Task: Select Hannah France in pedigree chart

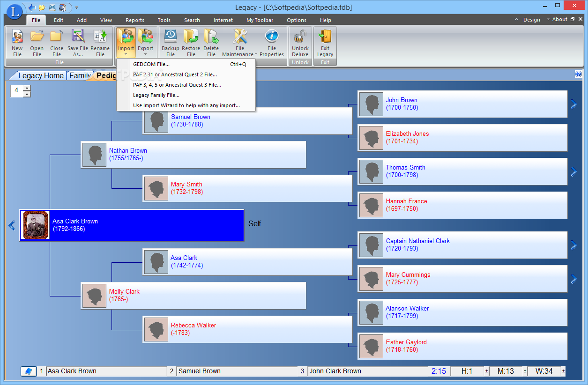Action: (x=462, y=205)
